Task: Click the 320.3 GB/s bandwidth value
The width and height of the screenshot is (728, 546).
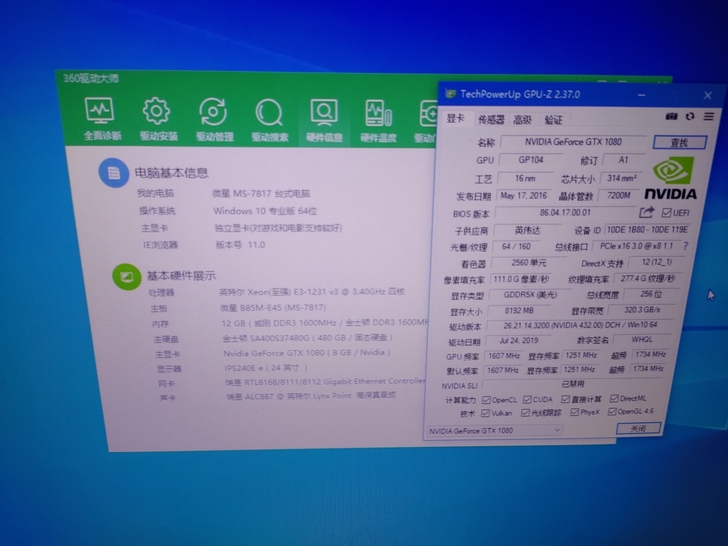Action: (642, 310)
